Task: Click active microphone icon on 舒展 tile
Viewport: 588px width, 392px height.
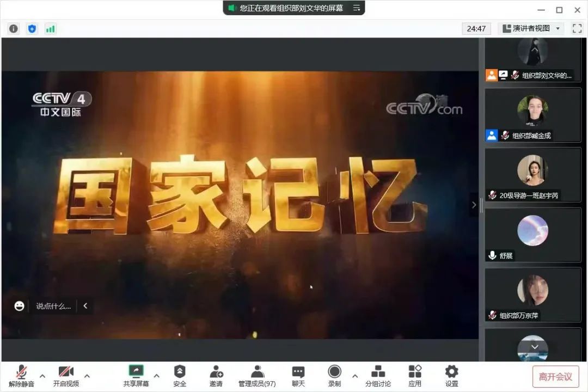Action: click(492, 255)
